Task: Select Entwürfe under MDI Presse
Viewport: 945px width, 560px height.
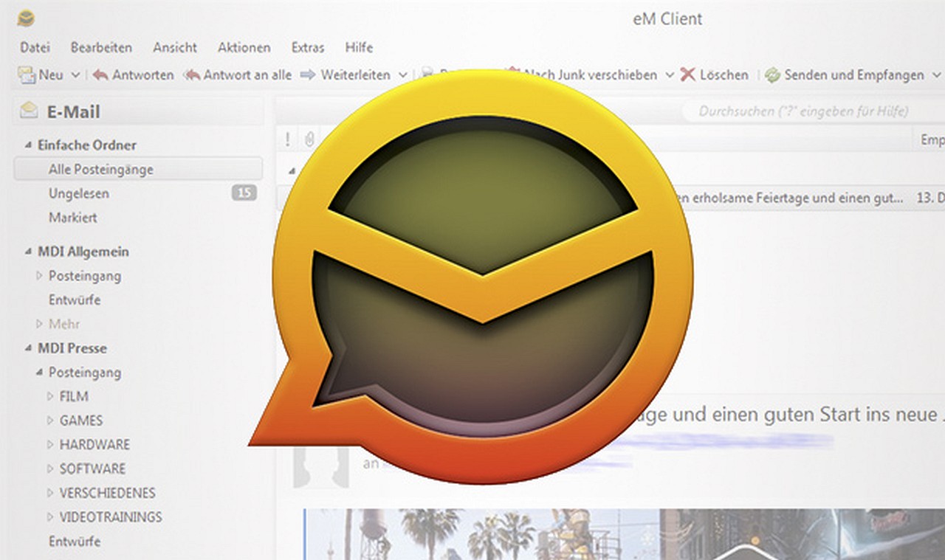Action: click(75, 542)
